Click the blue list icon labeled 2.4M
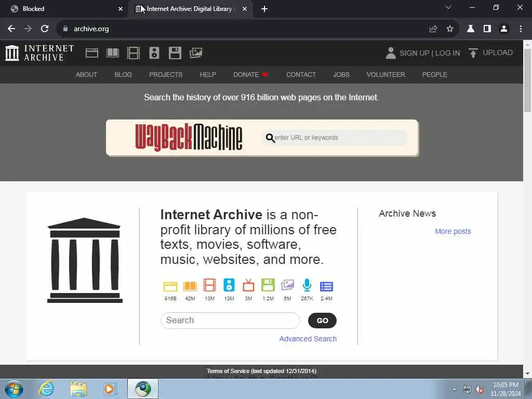 (x=326, y=286)
